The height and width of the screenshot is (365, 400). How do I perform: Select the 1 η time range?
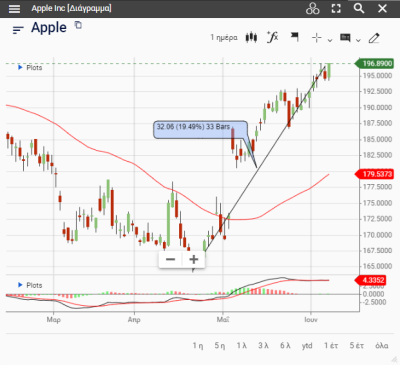click(x=198, y=346)
